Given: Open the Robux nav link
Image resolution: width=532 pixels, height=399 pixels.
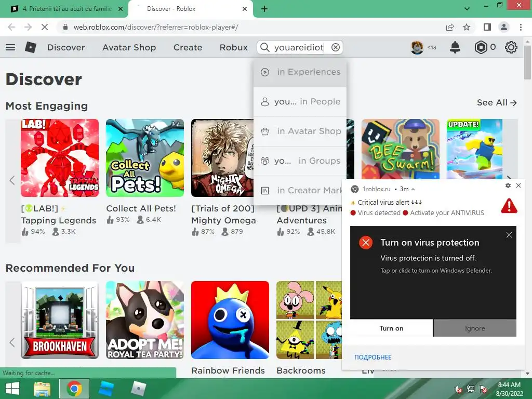Looking at the screenshot, I should [x=233, y=47].
